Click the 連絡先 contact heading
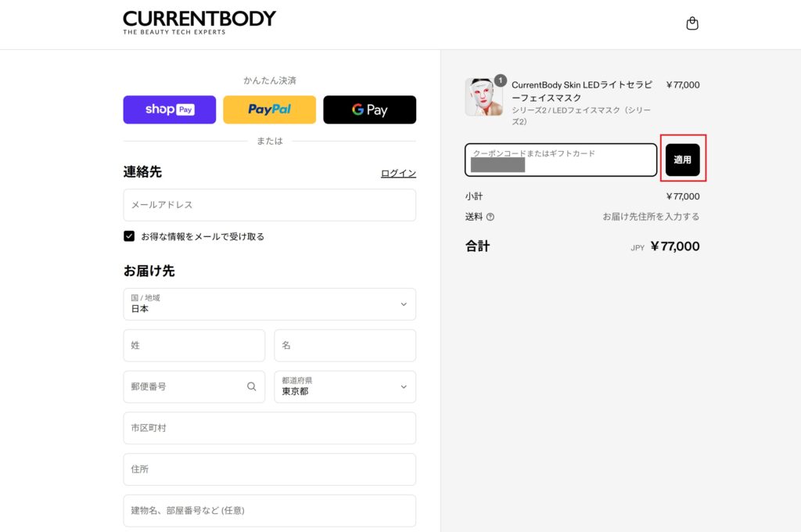 pyautogui.click(x=142, y=171)
